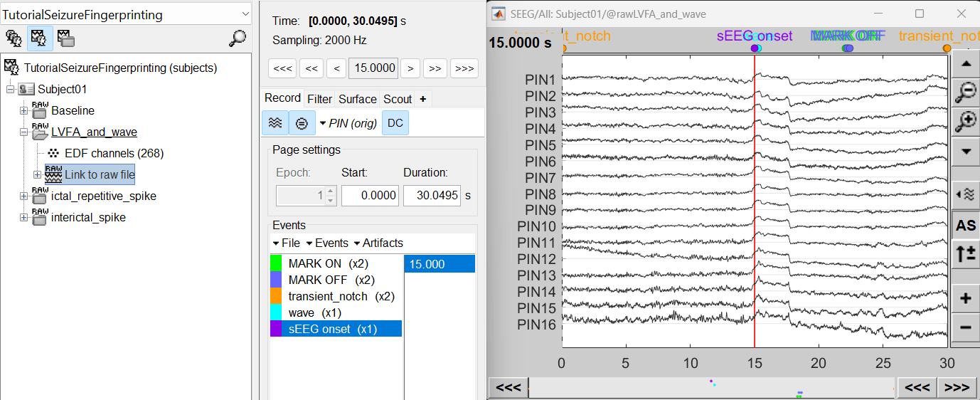Click the database search magnifier icon
980x400 pixels.
pyautogui.click(x=238, y=38)
